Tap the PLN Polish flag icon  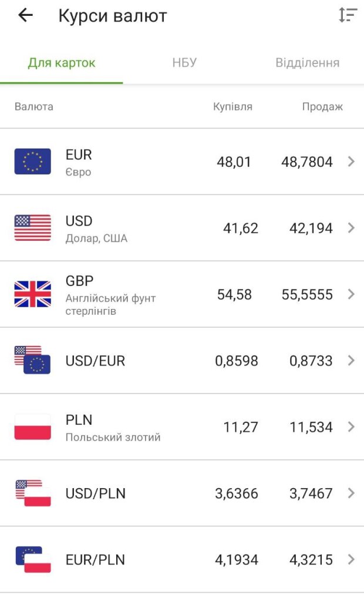pyautogui.click(x=33, y=427)
